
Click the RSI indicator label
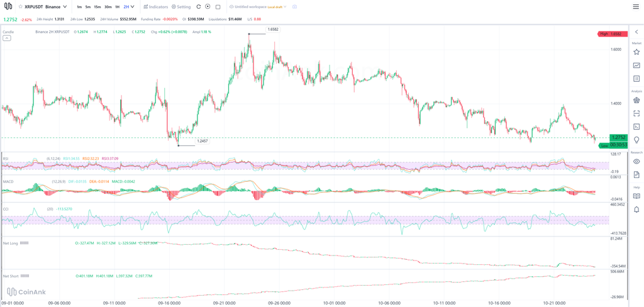(x=6, y=159)
